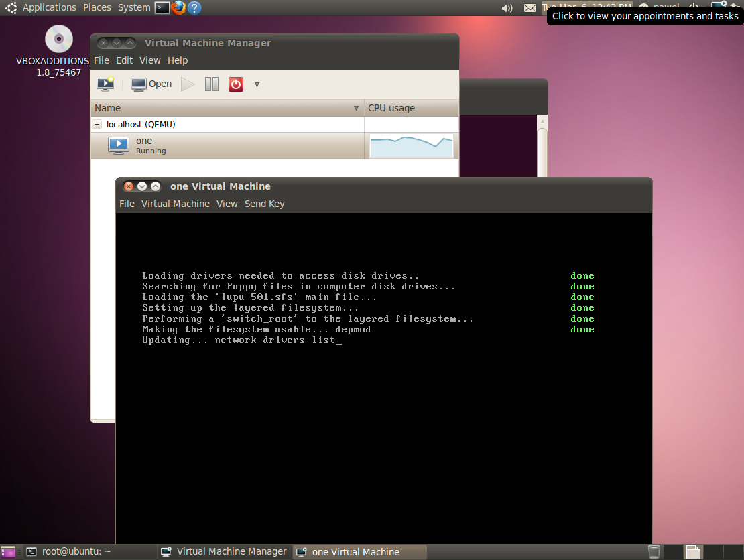Select the 'one' running virtual machine row
This screenshot has width=744, height=560.
pos(228,145)
